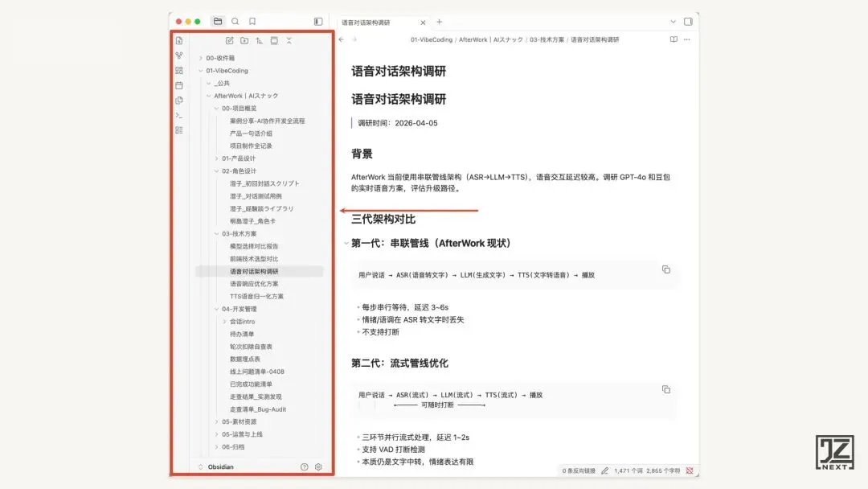Open note 走查清单_Bug-Audit
868x489 pixels.
tap(258, 410)
